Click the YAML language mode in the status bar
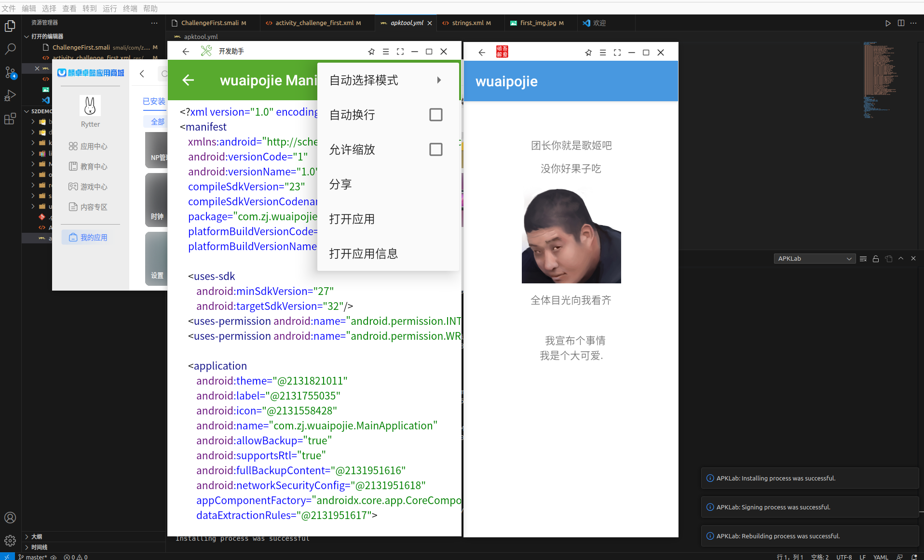The height and width of the screenshot is (560, 924). point(881,557)
